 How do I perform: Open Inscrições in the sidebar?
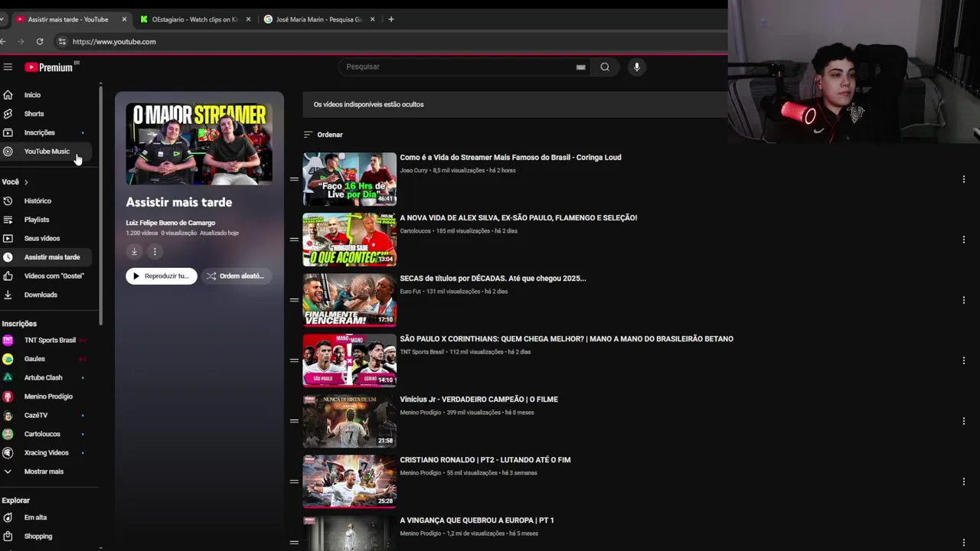[40, 132]
